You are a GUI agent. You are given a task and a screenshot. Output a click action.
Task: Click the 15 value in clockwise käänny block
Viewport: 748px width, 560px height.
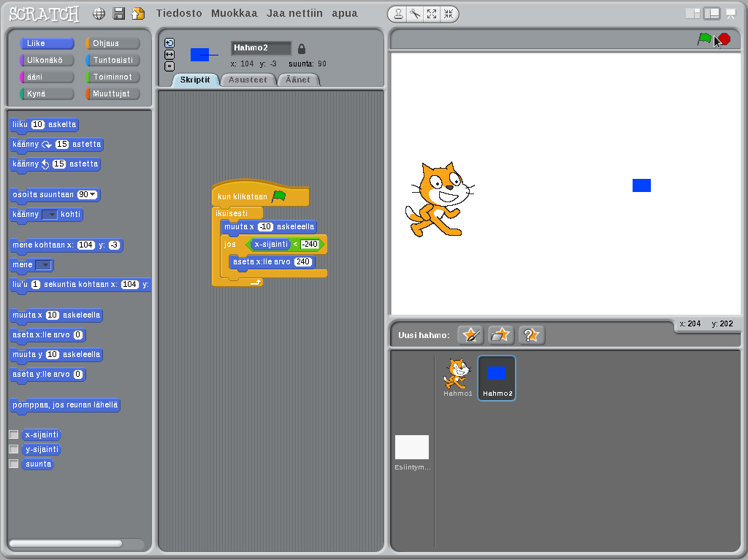coord(62,144)
